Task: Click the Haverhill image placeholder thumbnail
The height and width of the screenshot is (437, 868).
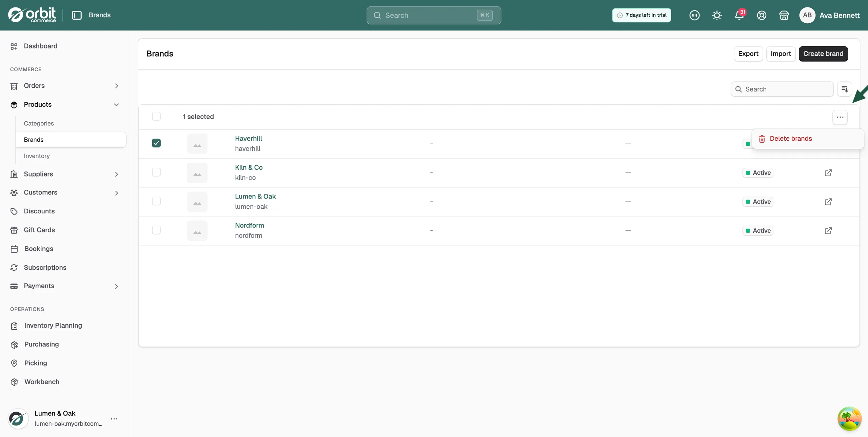Action: point(197,144)
